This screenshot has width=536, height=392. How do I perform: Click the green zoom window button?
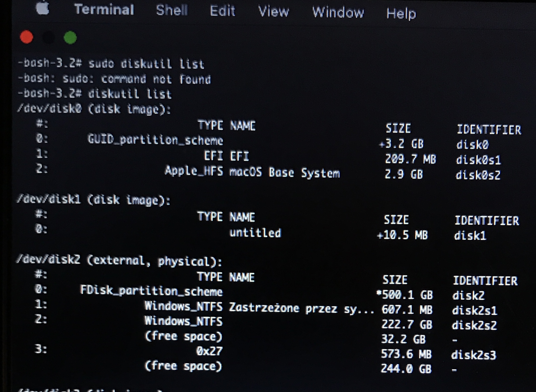coord(70,37)
